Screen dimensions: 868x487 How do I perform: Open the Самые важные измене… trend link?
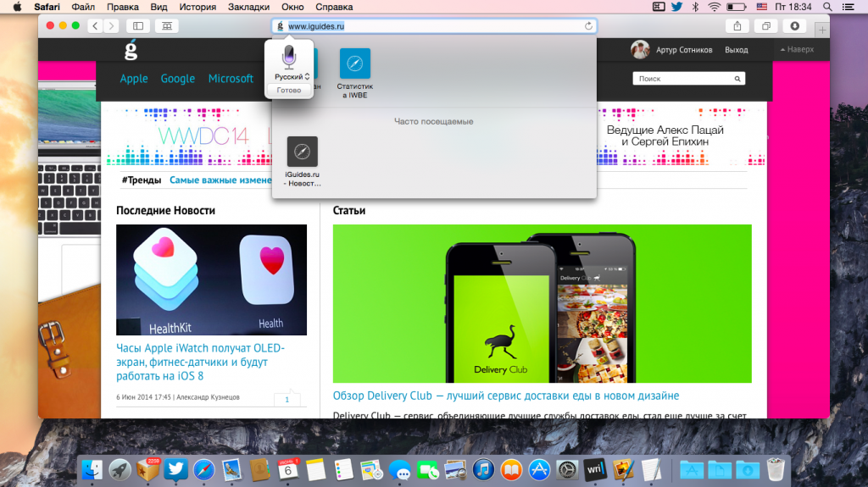click(x=221, y=180)
